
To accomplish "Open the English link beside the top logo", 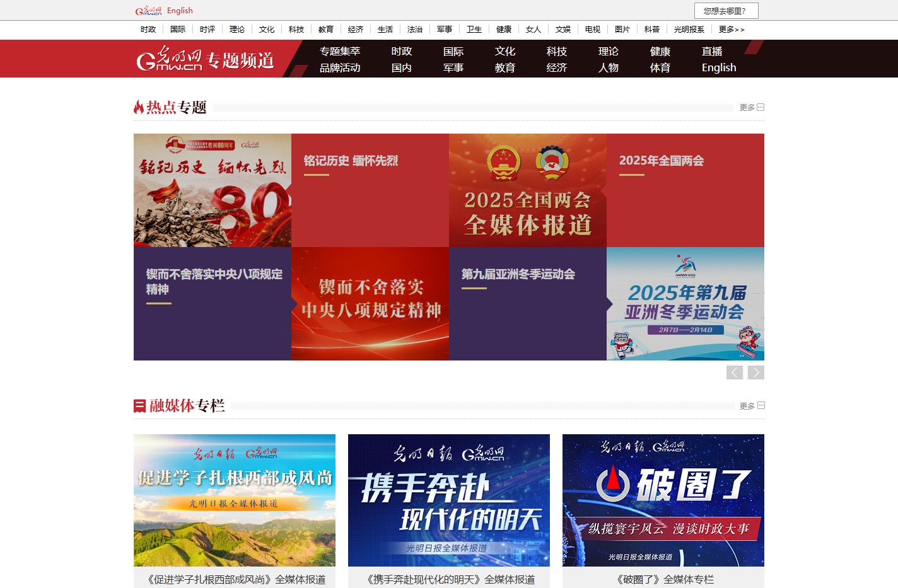I will (x=180, y=11).
